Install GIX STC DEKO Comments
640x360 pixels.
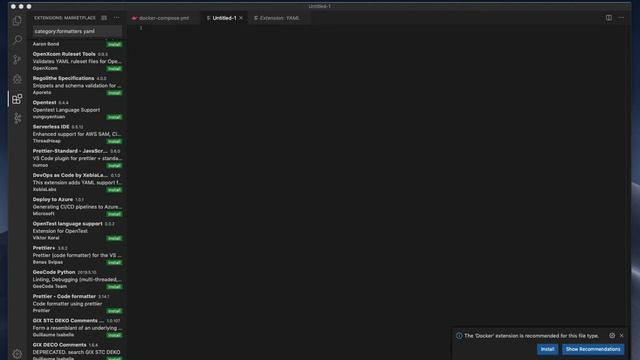(x=114, y=335)
